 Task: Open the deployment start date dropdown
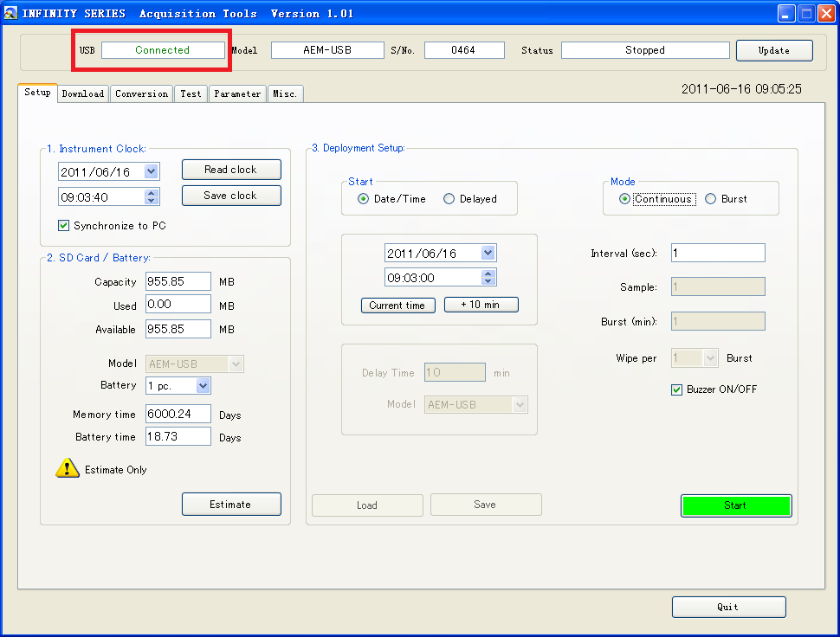pos(488,254)
